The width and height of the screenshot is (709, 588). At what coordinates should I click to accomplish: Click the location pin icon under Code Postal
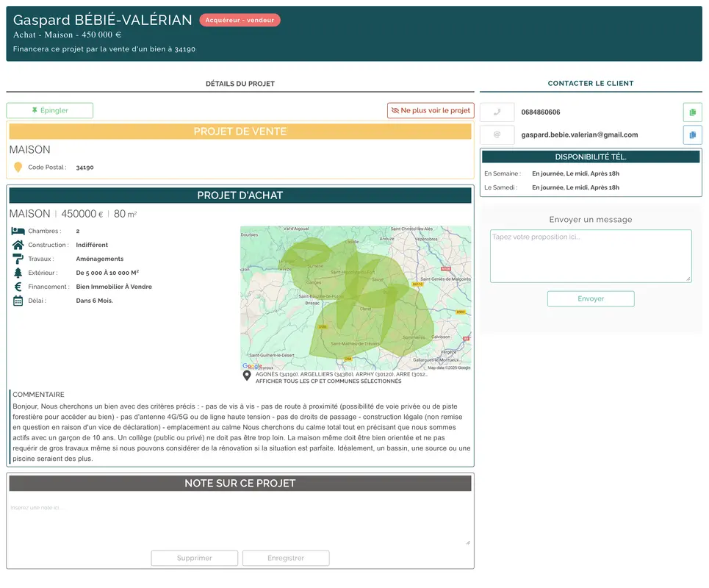click(x=16, y=168)
